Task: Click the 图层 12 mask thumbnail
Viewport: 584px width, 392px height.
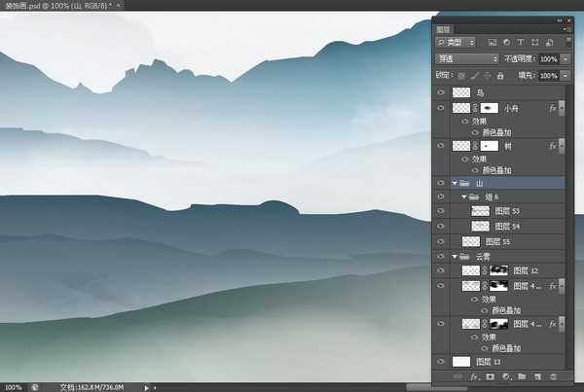Action: click(498, 270)
